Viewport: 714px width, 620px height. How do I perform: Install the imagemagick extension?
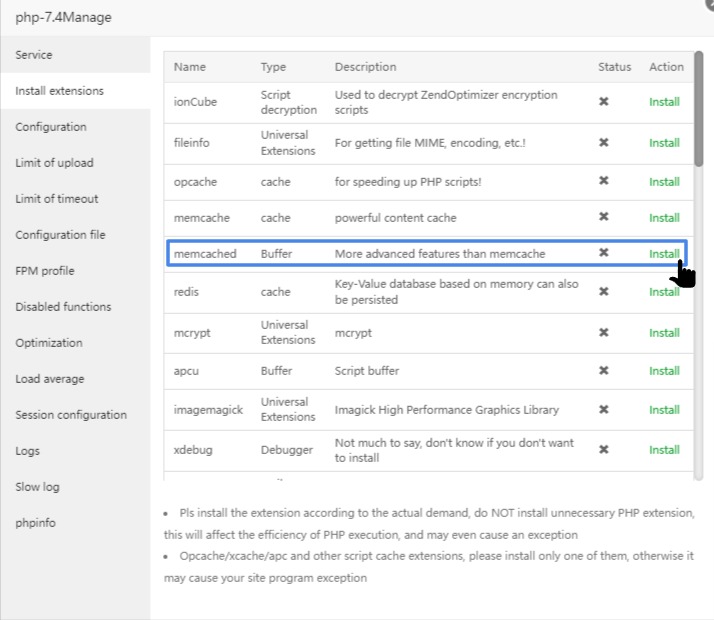coord(664,410)
